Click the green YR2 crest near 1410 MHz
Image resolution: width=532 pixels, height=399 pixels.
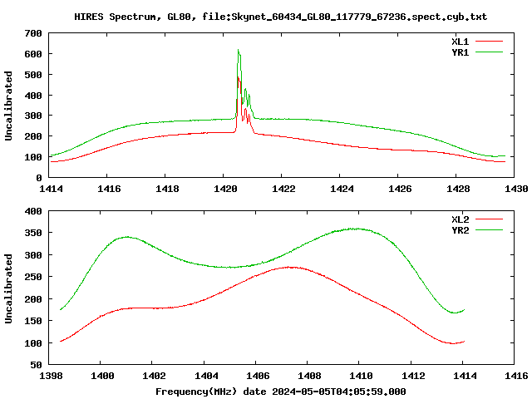coord(355,229)
